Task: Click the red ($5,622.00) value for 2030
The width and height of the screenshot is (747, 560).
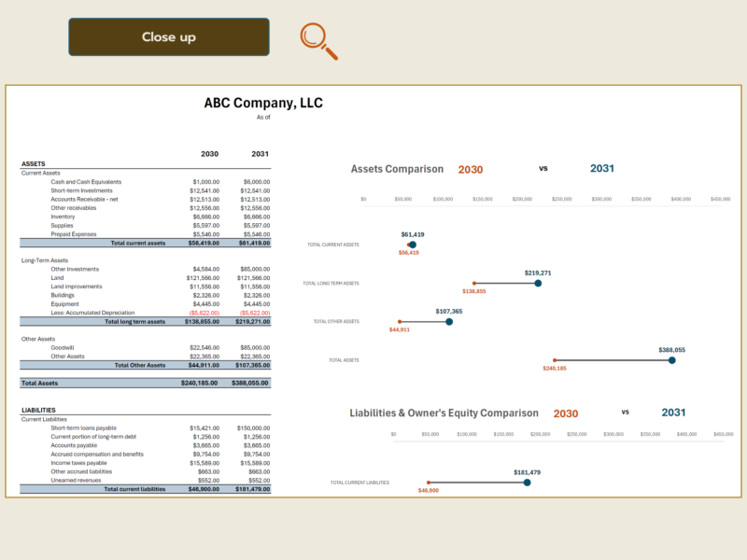Action: point(204,314)
